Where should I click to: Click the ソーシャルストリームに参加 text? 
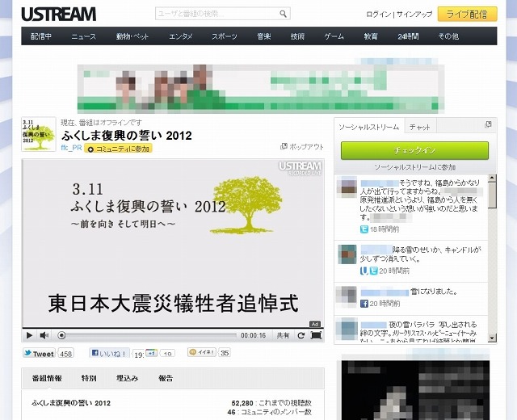click(x=414, y=167)
